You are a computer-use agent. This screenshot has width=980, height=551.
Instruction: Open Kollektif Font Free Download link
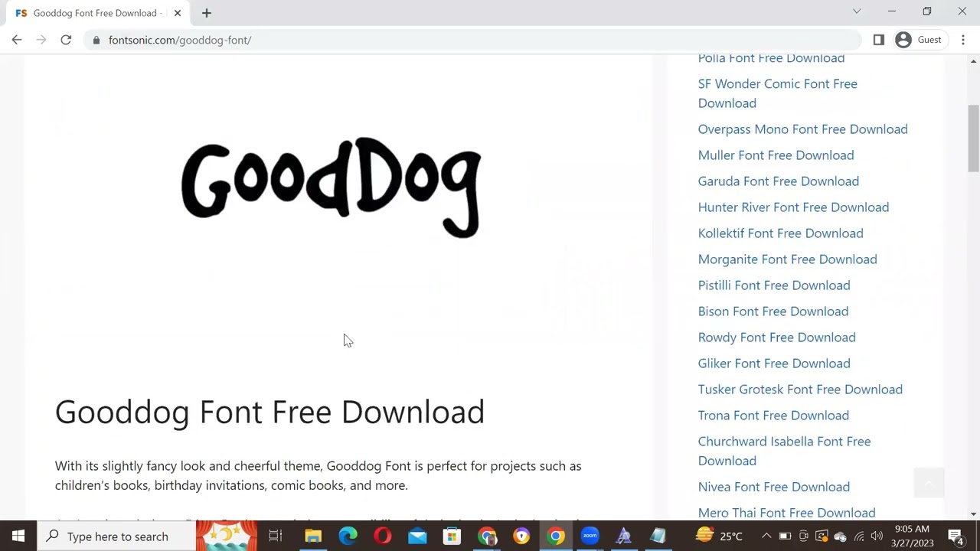coord(780,233)
